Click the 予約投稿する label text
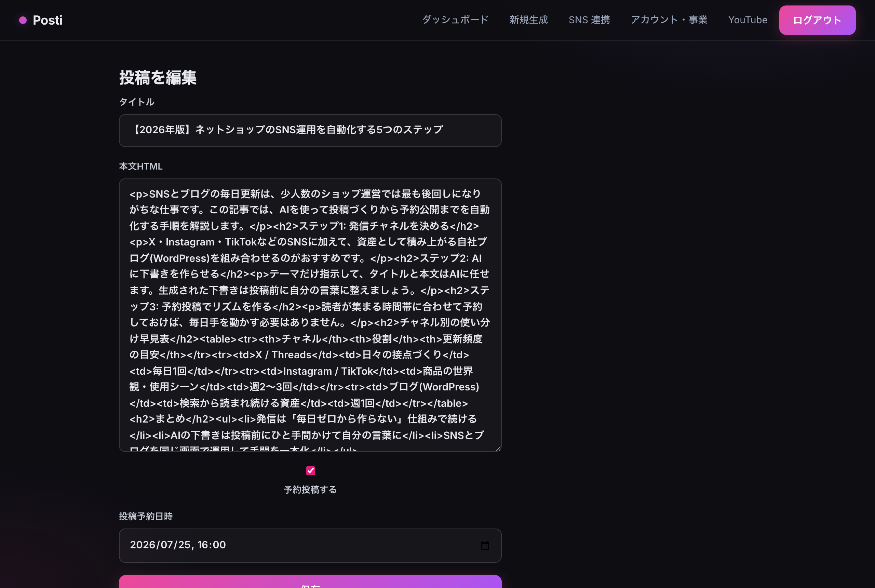Viewport: 875px width, 588px height. pyautogui.click(x=310, y=490)
